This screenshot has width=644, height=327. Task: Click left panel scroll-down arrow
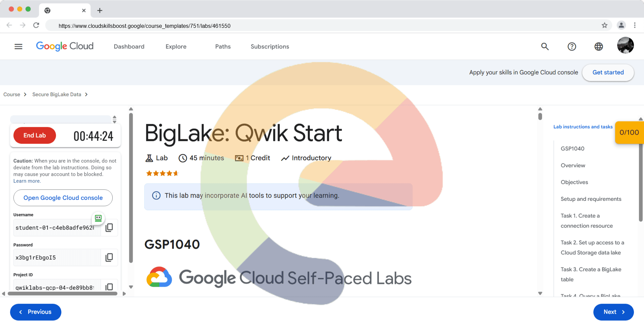131,287
